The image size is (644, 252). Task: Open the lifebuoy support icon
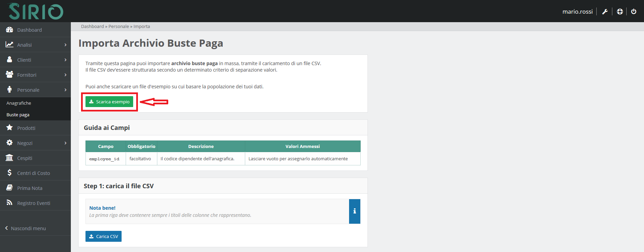[x=620, y=12]
